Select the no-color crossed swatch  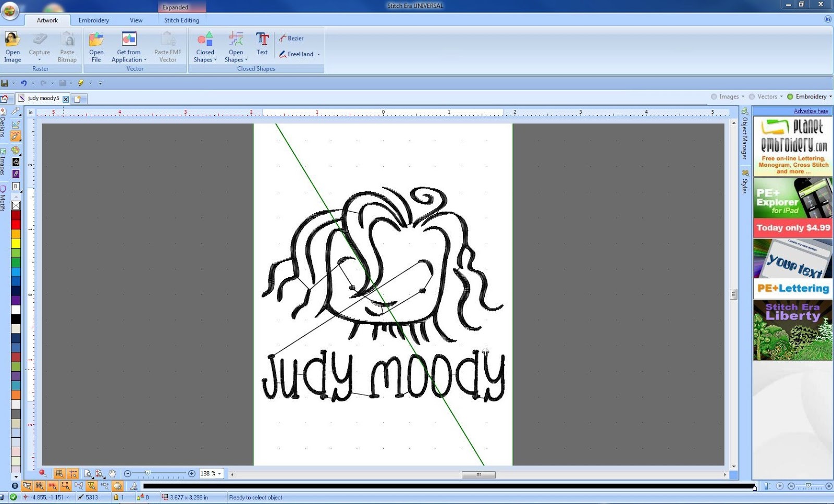point(16,206)
